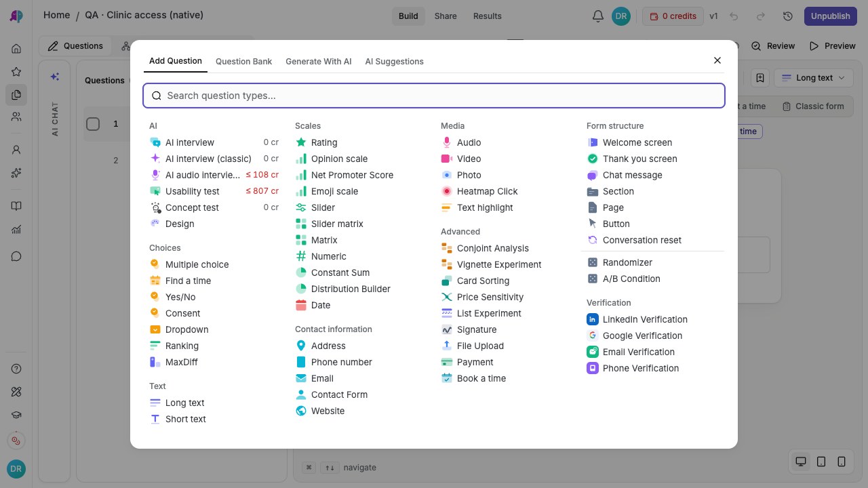Add an AI interview question
This screenshot has width=868, height=488.
[x=214, y=142]
